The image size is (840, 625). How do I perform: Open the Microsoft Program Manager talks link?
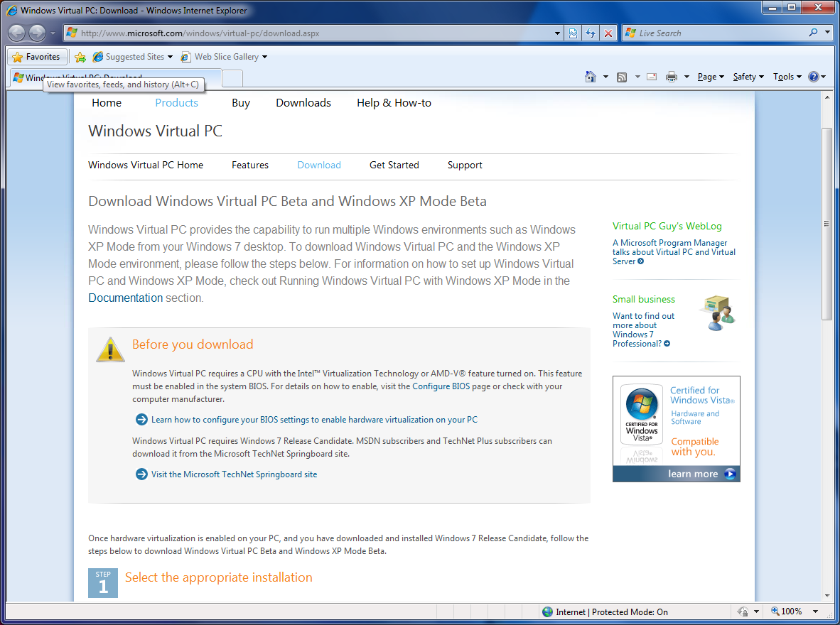coord(674,251)
